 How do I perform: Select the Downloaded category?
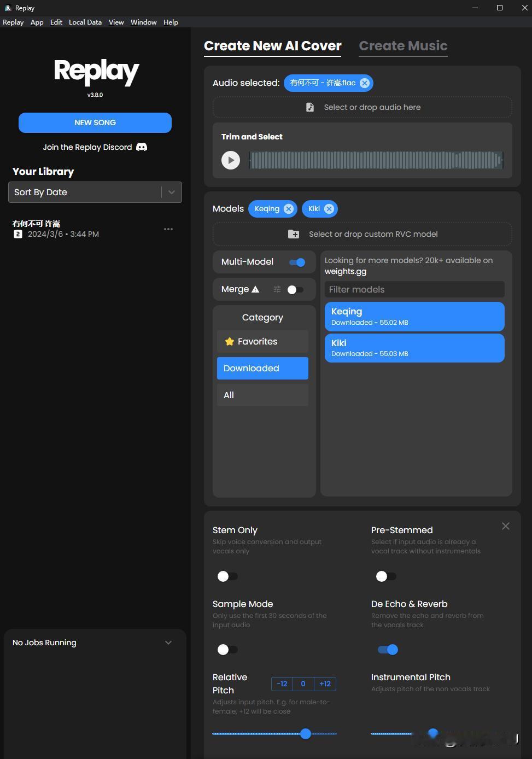[262, 369]
